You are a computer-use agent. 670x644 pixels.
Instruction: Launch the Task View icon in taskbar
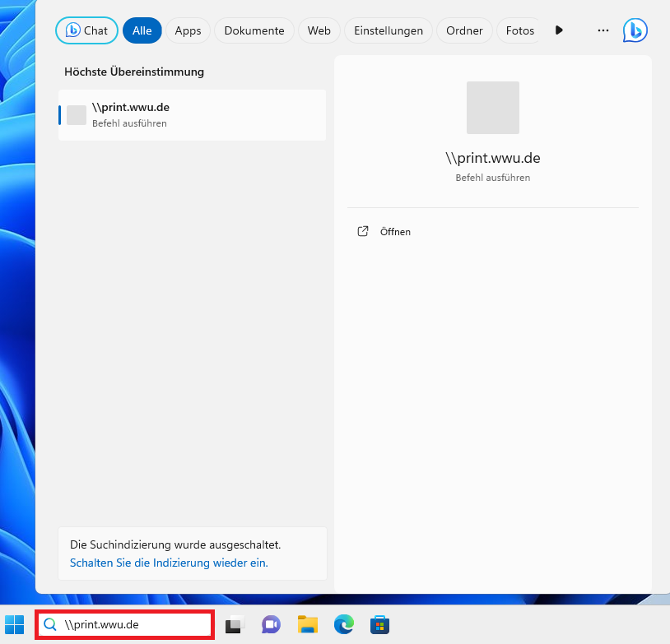click(x=235, y=624)
